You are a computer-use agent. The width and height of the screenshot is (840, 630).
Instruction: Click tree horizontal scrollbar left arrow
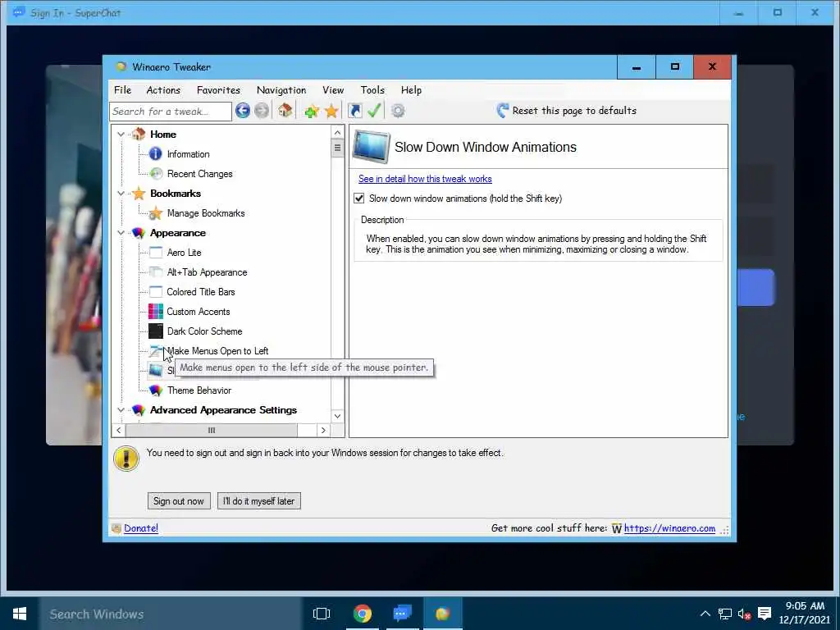[x=119, y=430]
